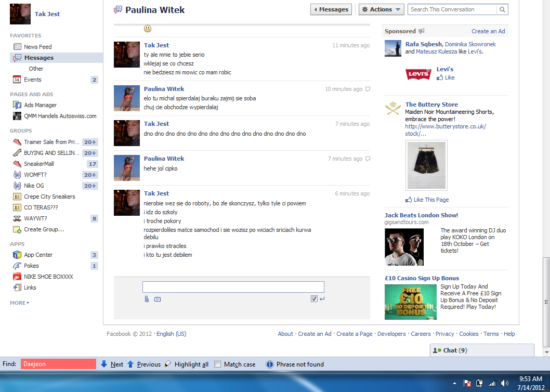Open Ads Manager icon
The image size is (550, 392).
[17, 104]
